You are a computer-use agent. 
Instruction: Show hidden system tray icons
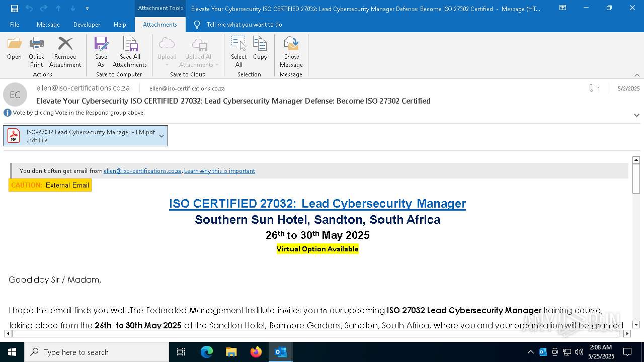(x=530, y=352)
